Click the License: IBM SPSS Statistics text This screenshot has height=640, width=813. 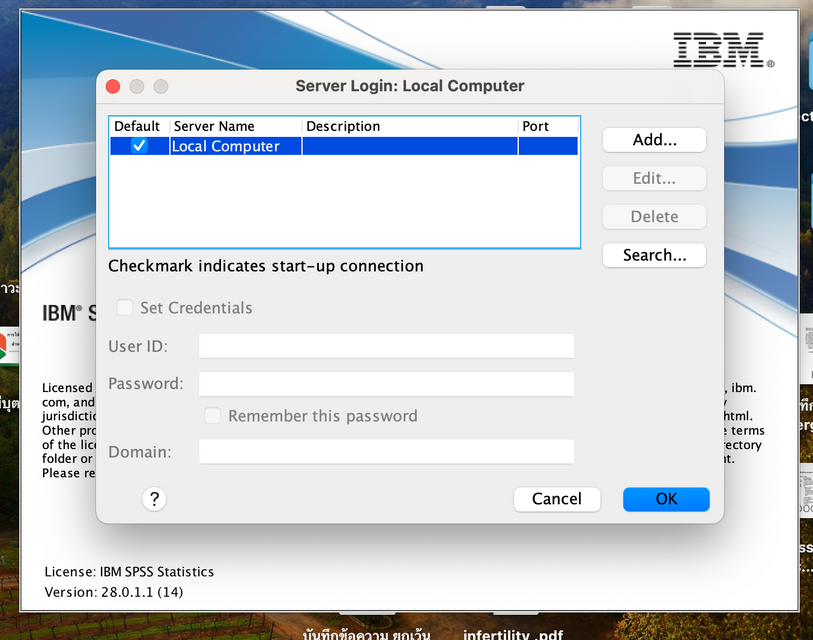pyautogui.click(x=129, y=572)
